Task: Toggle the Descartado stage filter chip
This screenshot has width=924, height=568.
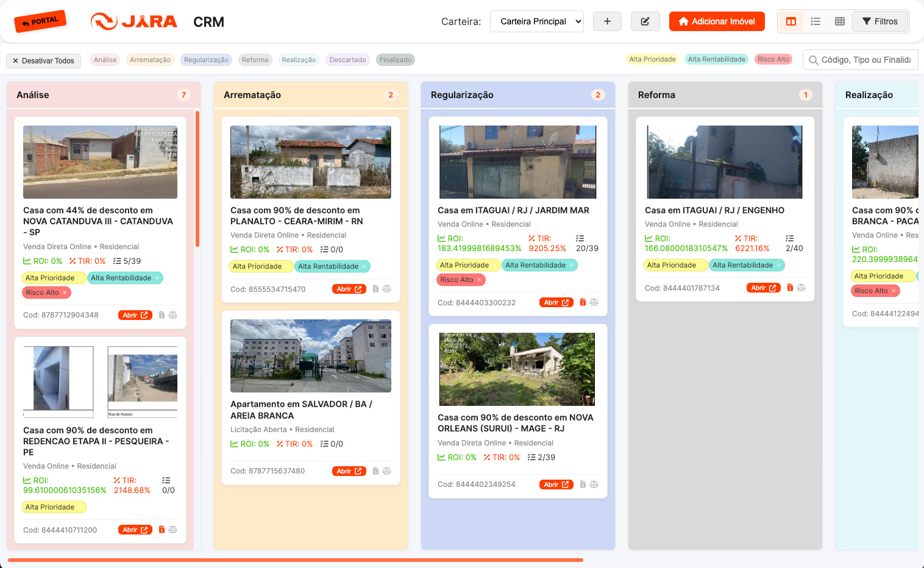Action: [347, 60]
